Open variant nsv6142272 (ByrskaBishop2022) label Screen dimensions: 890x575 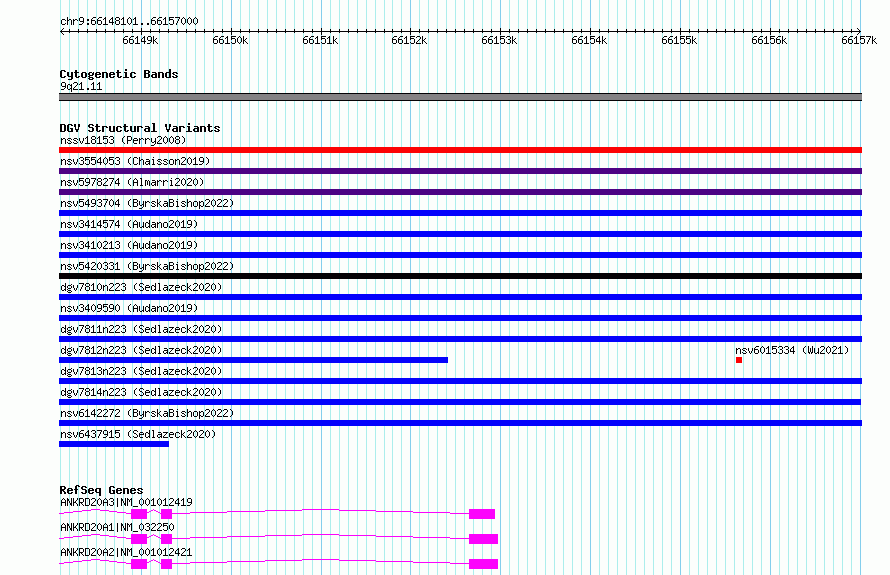click(x=147, y=413)
